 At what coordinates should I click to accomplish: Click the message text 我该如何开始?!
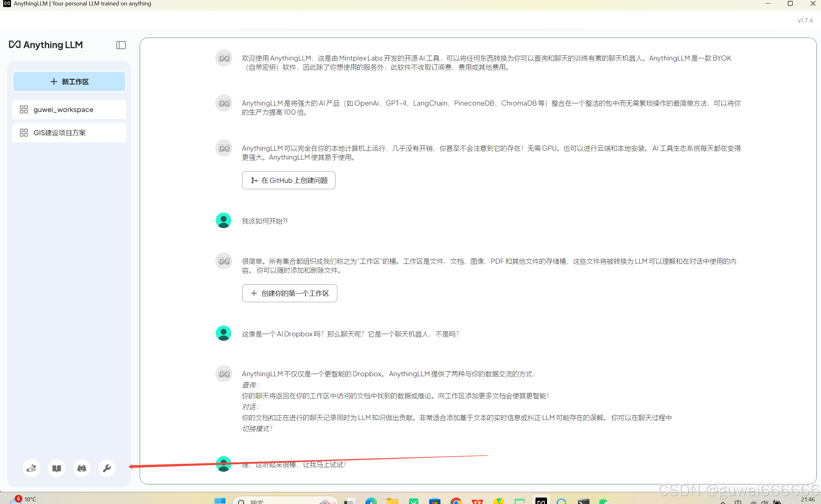pyautogui.click(x=265, y=221)
